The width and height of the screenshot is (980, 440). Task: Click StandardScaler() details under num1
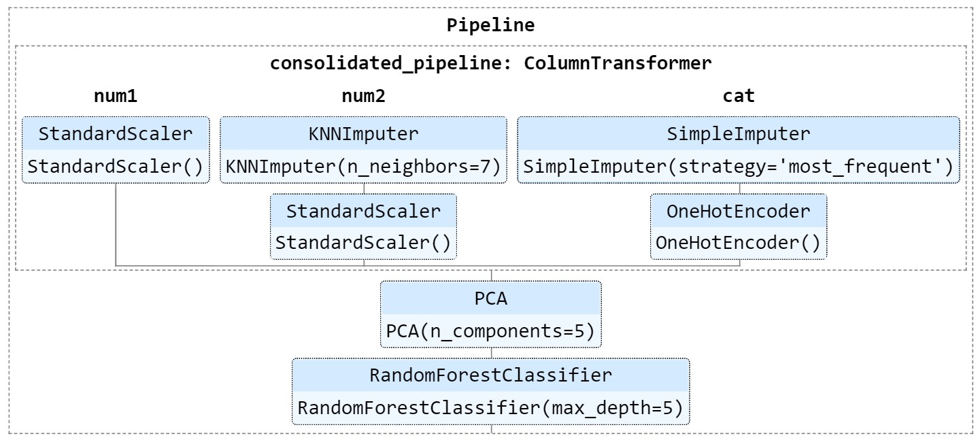pyautogui.click(x=116, y=167)
